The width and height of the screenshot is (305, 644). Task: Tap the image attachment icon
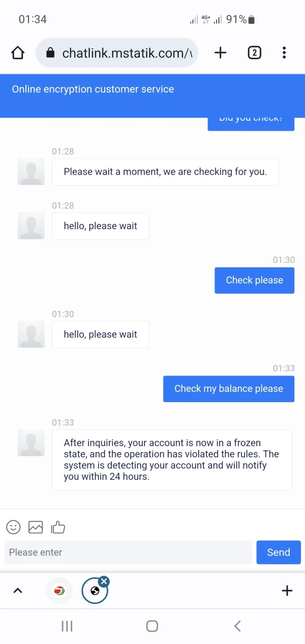36,527
